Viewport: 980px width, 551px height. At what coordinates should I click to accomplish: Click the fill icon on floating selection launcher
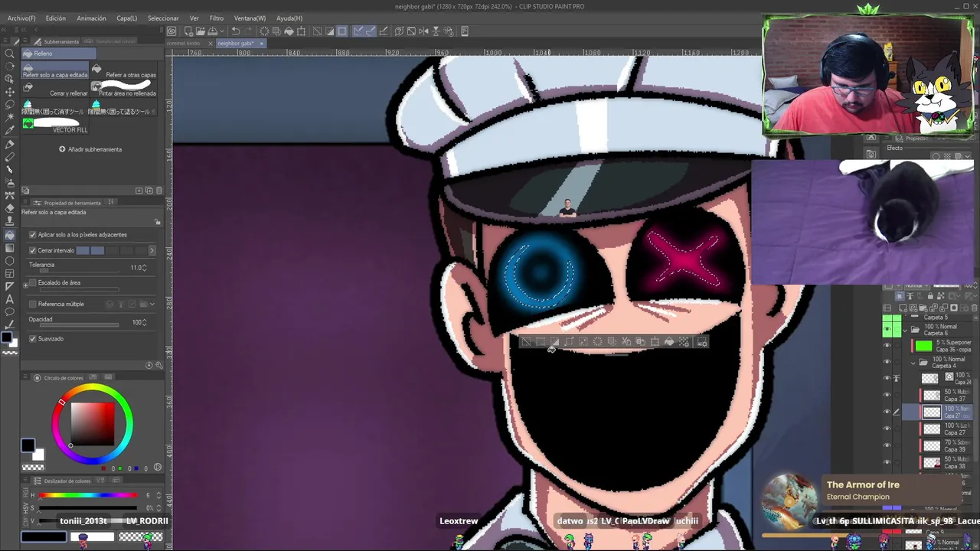668,342
